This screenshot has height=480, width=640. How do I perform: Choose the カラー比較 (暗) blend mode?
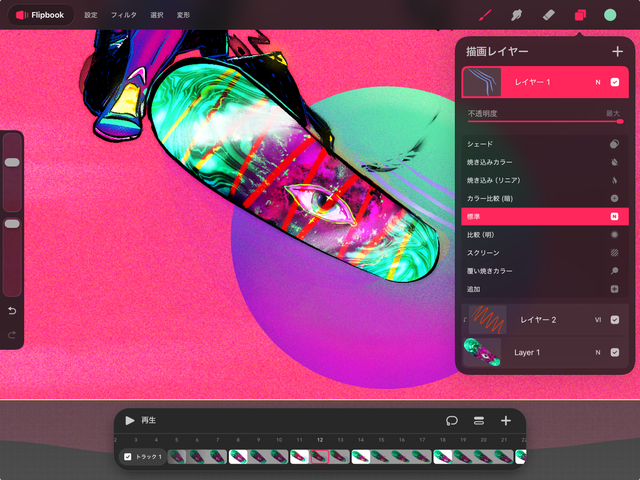(545, 198)
